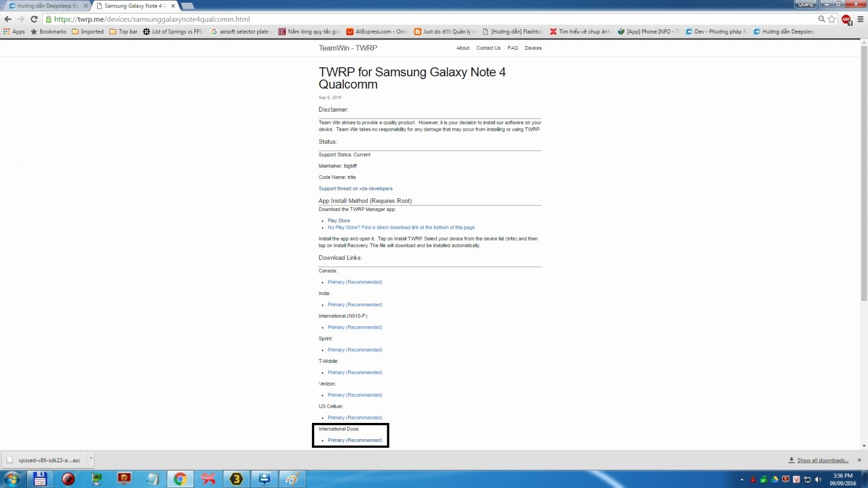Go back to the previous page

pyautogui.click(x=8, y=19)
